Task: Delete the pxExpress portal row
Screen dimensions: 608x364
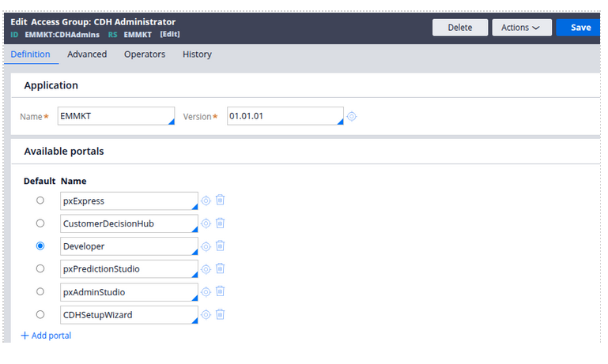Action: [221, 201]
